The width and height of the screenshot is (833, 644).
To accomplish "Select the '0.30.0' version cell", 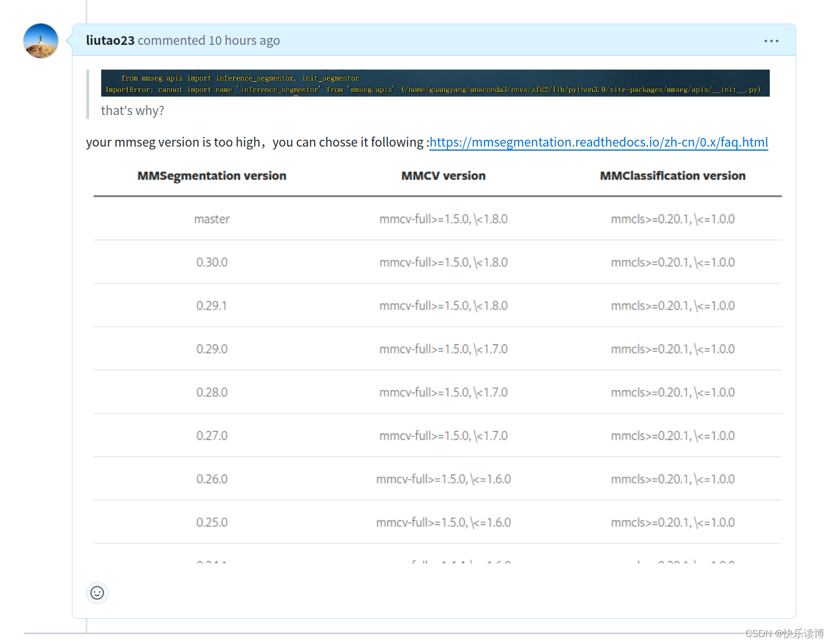I will point(212,262).
